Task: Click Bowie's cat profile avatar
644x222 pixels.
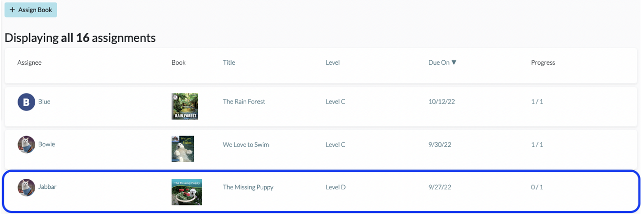Action: tap(26, 145)
